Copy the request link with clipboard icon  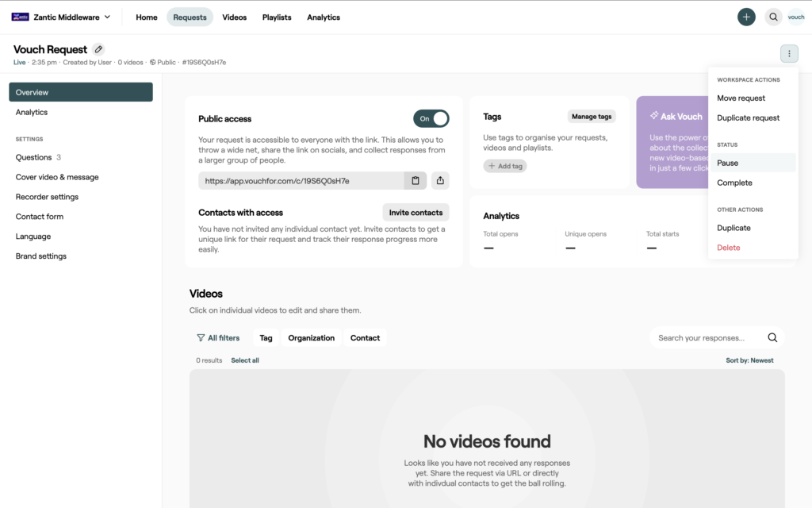tap(416, 180)
